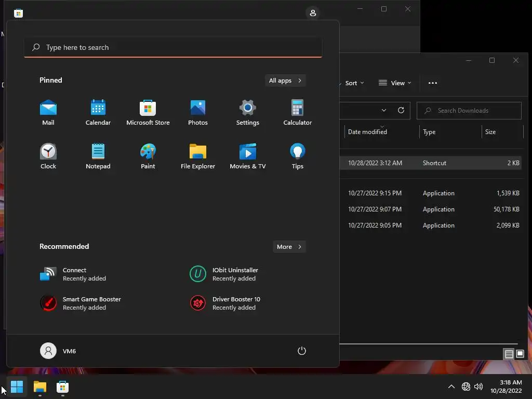Image resolution: width=532 pixels, height=399 pixels.
Task: Select the Shortcut row dated 10/28/2022 3:12 AM
Action: pos(431,163)
